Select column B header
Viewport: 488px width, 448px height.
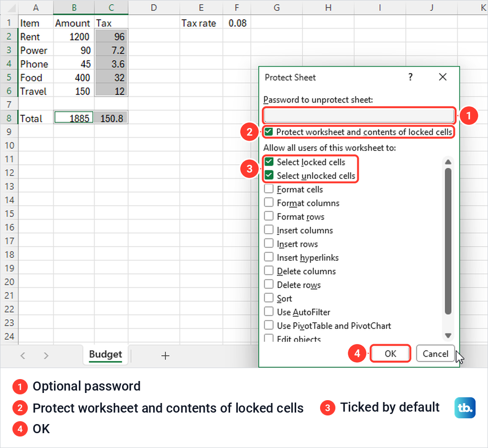pos(74,8)
